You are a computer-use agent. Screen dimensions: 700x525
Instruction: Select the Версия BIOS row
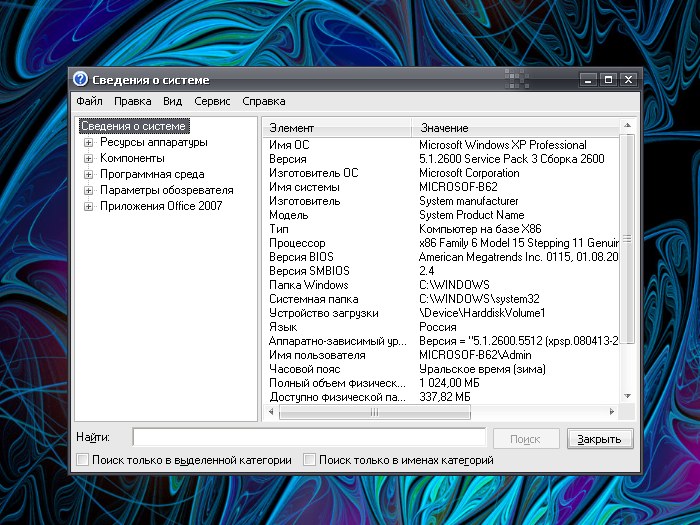pos(442,257)
